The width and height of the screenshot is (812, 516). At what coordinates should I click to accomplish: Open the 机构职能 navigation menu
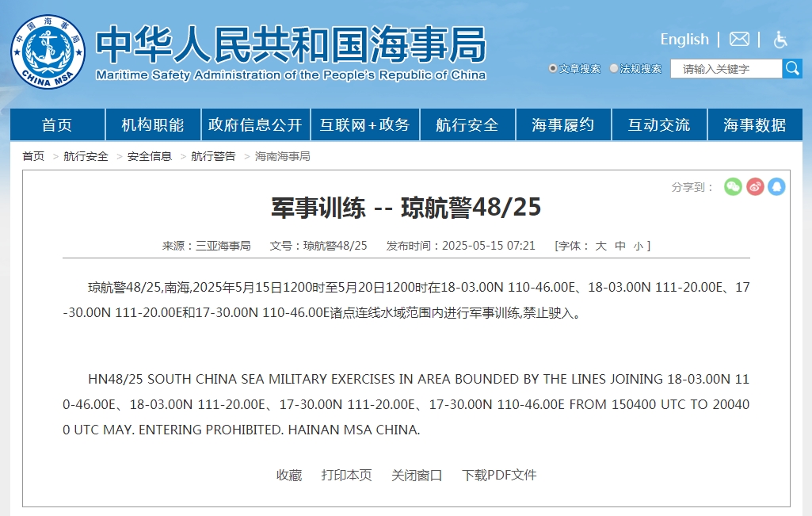[152, 125]
